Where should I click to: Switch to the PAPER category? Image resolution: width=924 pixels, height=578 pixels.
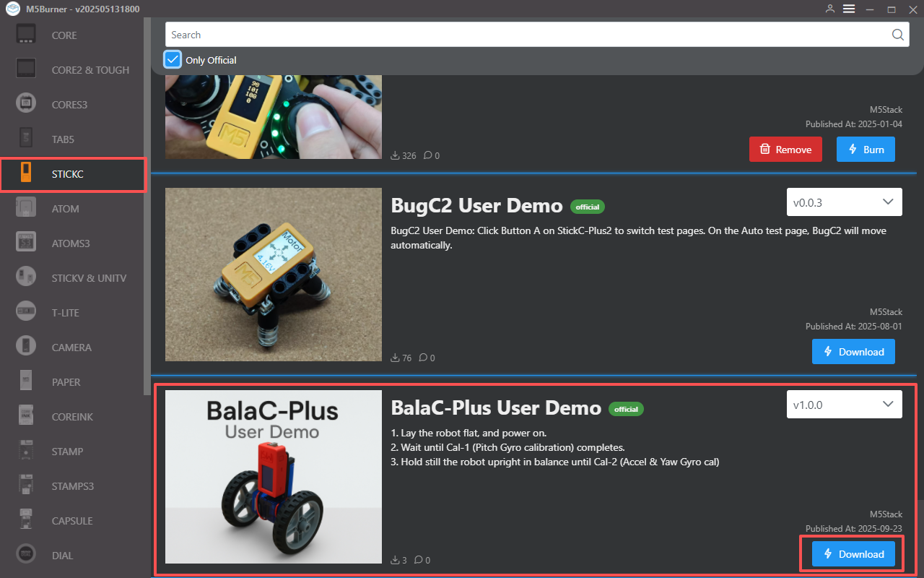66,381
